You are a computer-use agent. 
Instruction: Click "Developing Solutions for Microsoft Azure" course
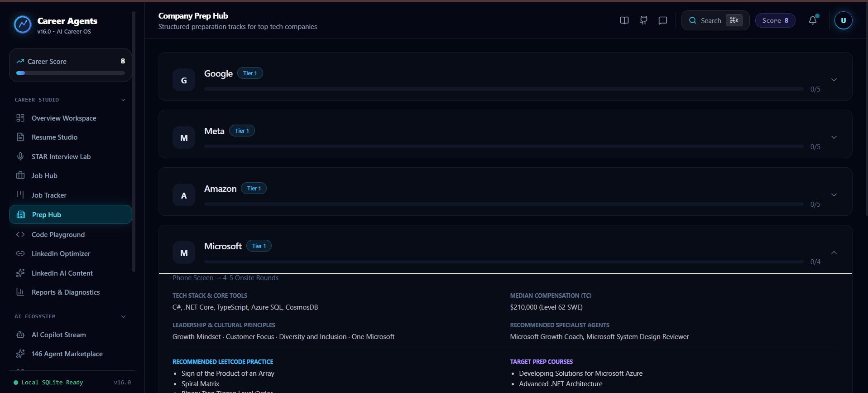click(581, 374)
